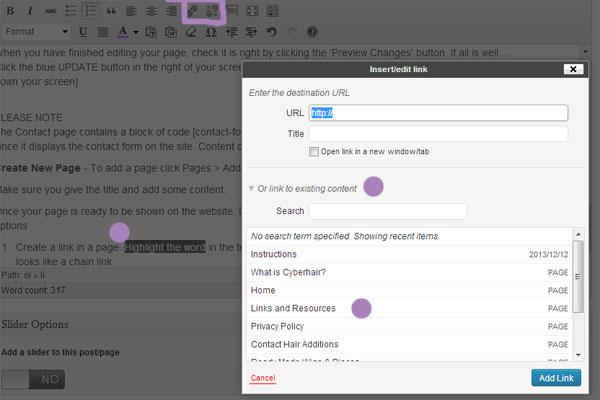The width and height of the screenshot is (600, 400).
Task: Select the Privacy Policy page
Action: tap(409, 326)
